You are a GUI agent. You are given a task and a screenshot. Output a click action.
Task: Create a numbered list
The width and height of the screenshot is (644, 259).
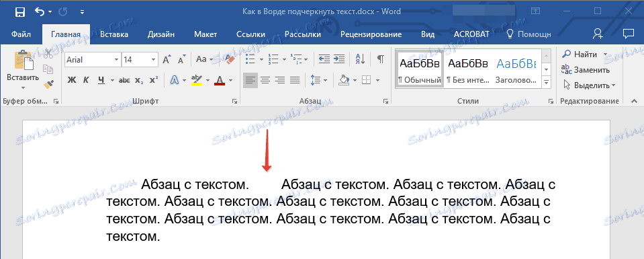tap(273, 59)
